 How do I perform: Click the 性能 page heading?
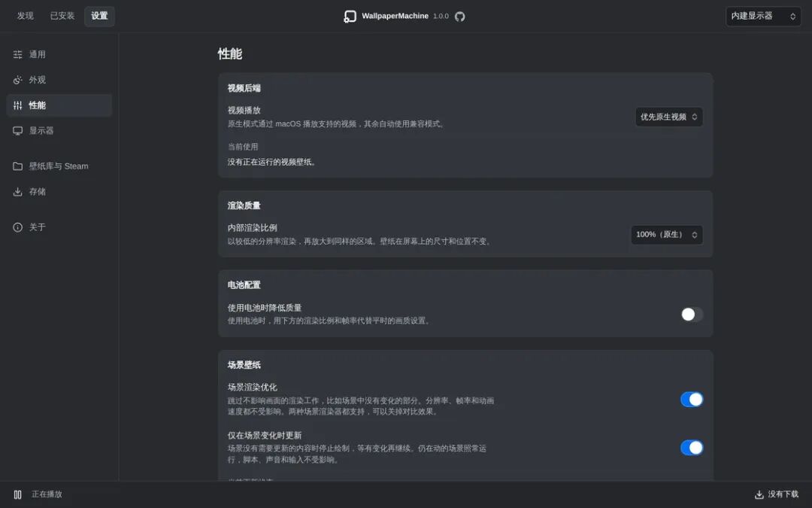(230, 54)
